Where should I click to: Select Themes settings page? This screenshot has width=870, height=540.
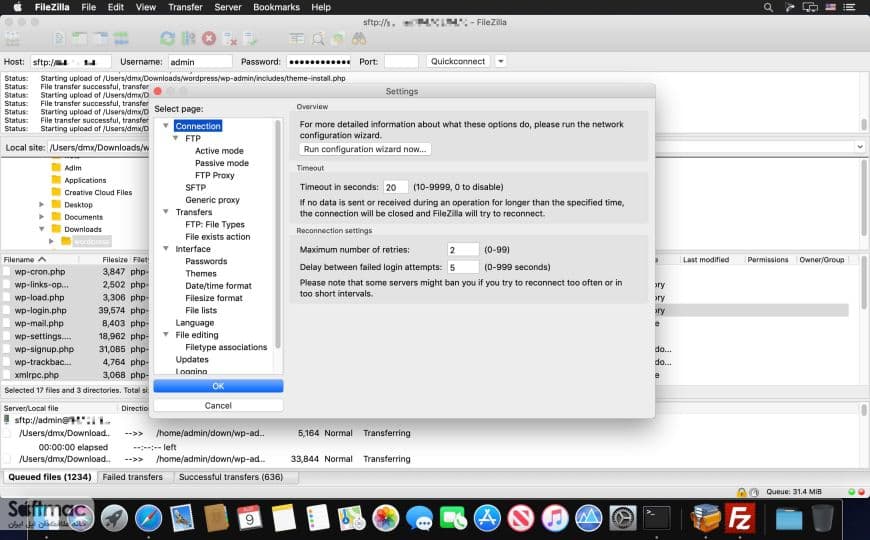[x=201, y=274]
